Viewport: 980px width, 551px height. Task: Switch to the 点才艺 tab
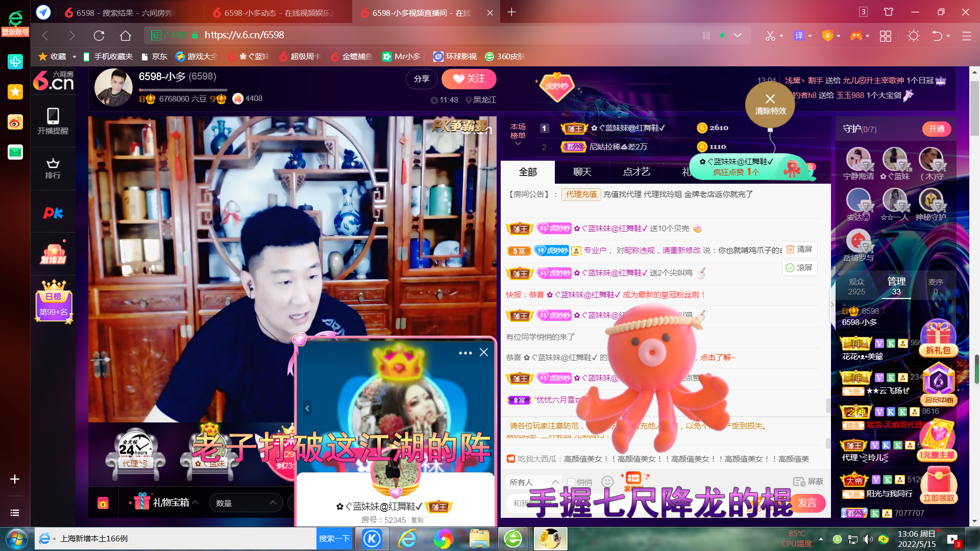point(636,172)
